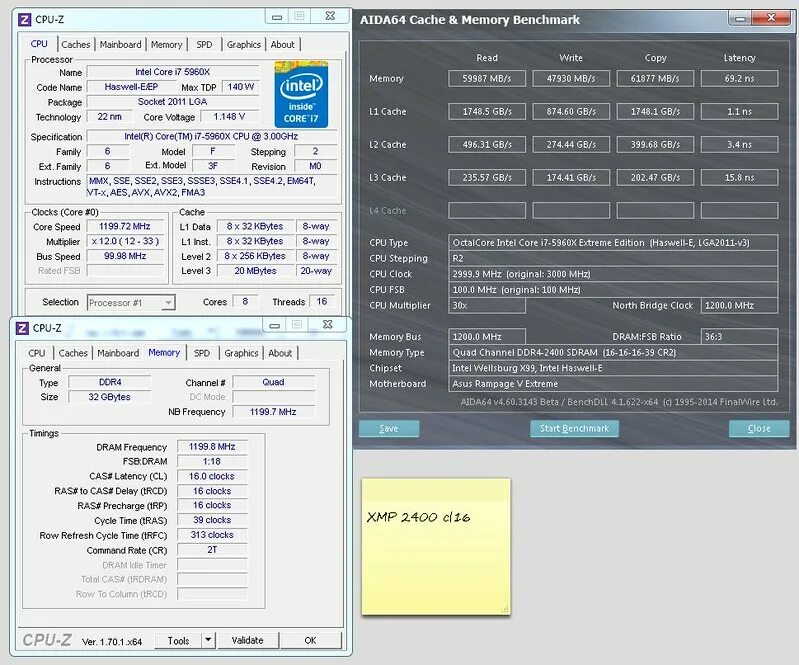
Task: Click the Core Voltage value 1.148 V
Action: click(229, 117)
